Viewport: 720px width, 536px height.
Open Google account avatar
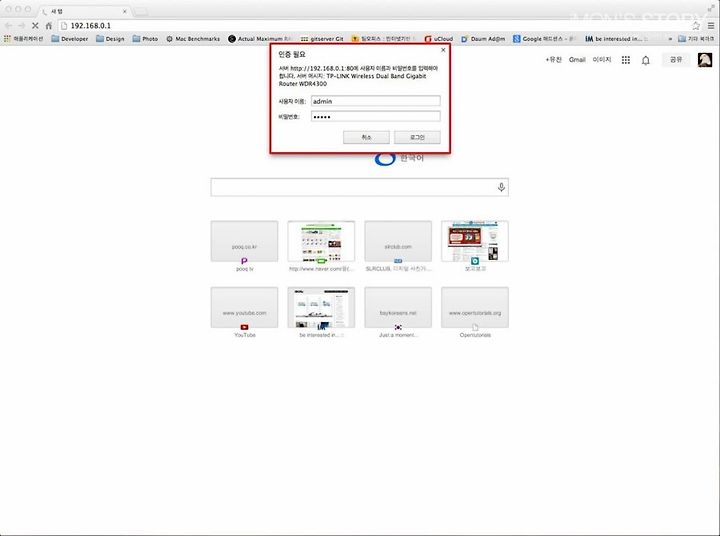coord(705,60)
